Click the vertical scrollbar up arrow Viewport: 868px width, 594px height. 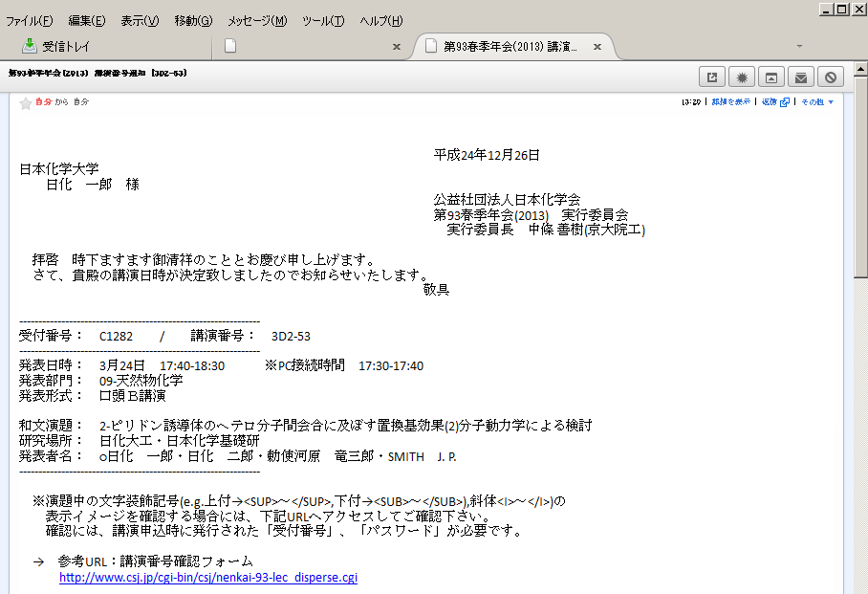coord(859,68)
